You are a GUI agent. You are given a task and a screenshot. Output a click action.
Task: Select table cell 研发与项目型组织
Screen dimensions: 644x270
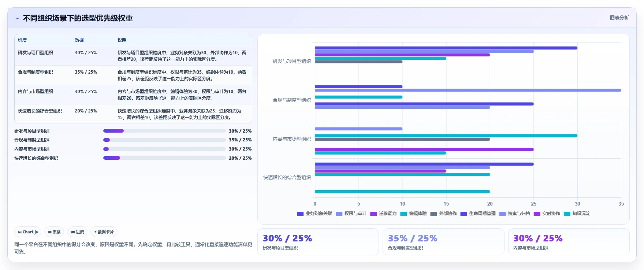point(36,53)
